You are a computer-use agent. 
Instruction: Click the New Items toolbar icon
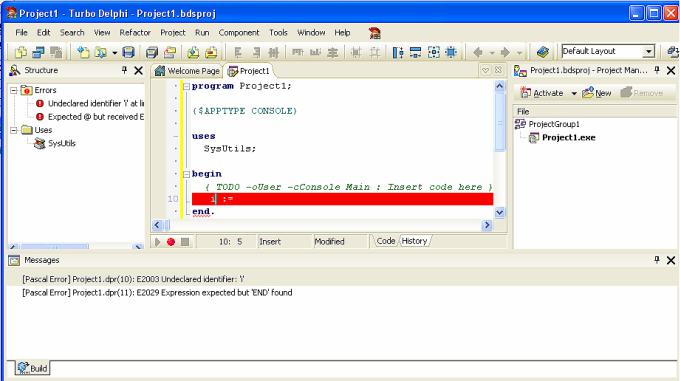pos(83,52)
